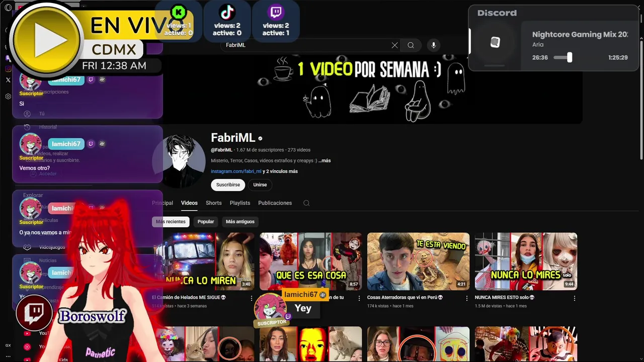The image size is (644, 362).
Task: Click '1.5 M de vistas' text
Action: [x=489, y=306]
